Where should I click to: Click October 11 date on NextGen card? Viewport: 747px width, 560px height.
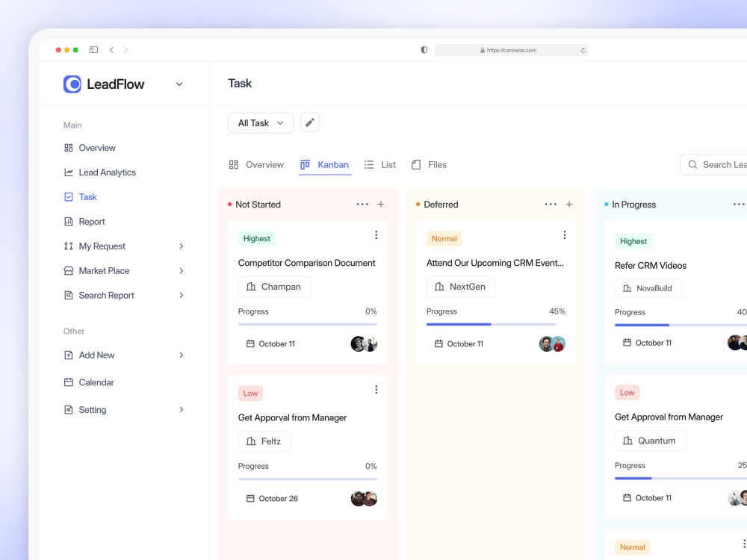tap(459, 343)
